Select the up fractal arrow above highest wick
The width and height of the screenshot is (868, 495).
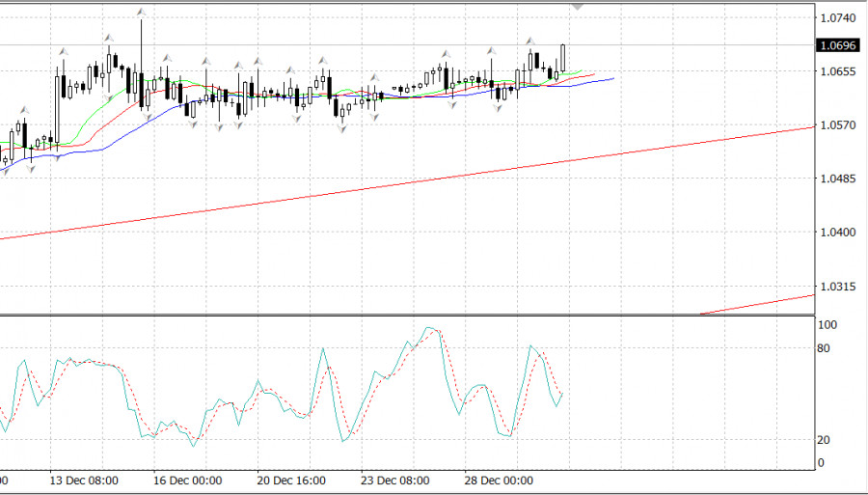(141, 13)
